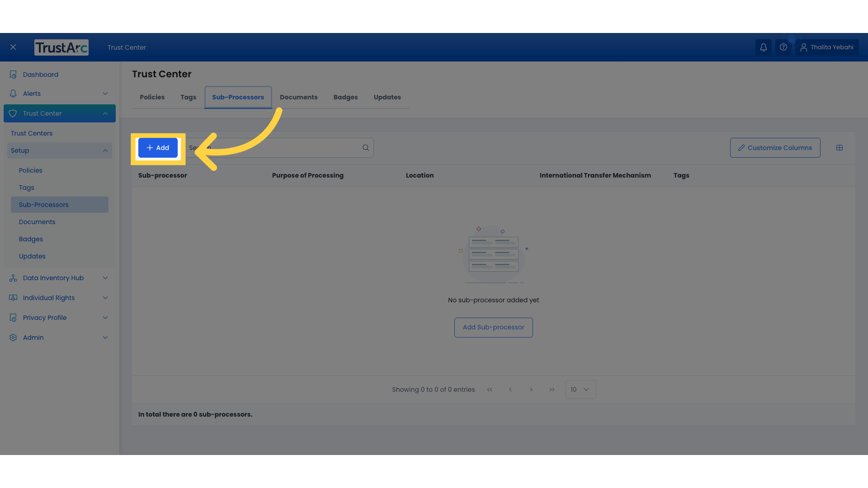Switch to the Documents tab

[x=298, y=97]
